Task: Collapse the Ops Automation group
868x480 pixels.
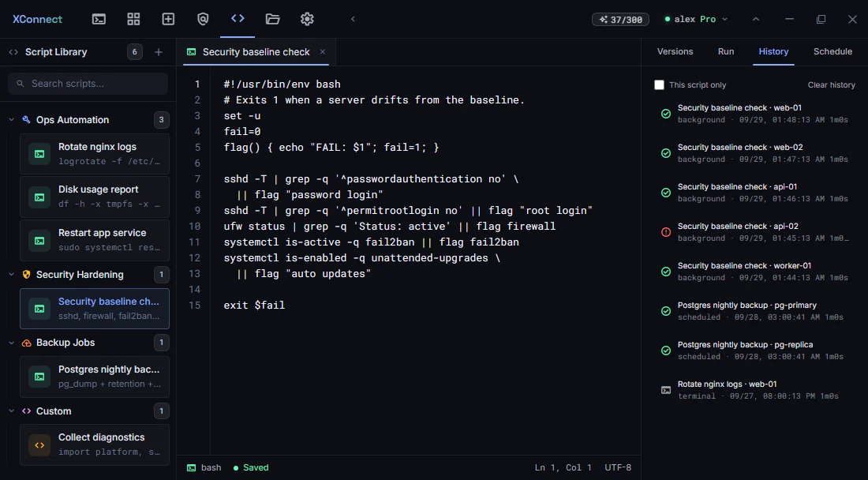Action: 12,119
